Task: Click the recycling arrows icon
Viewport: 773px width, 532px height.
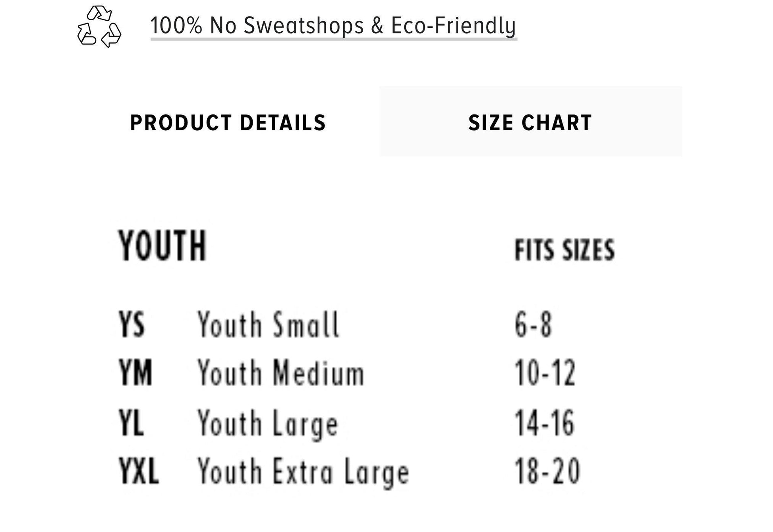Action: click(99, 27)
